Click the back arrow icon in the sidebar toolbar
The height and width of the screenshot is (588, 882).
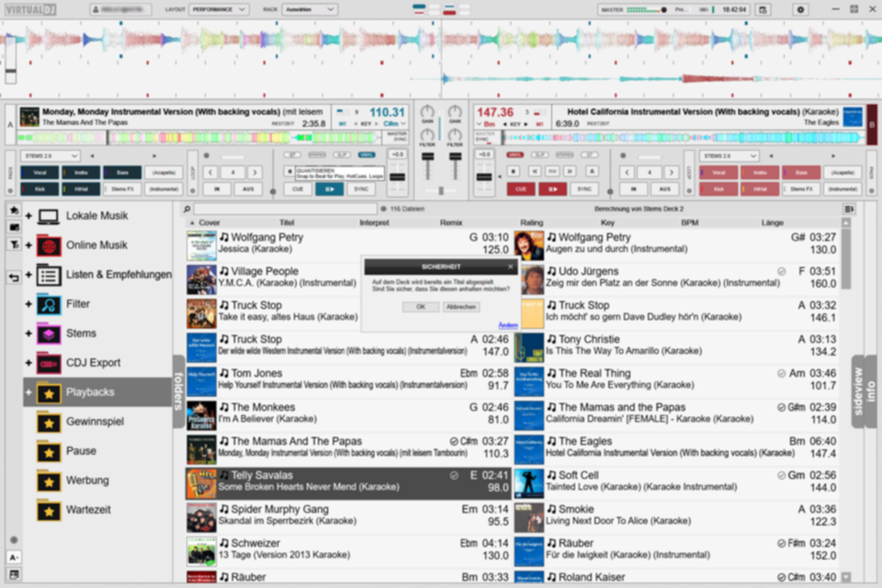[x=15, y=277]
